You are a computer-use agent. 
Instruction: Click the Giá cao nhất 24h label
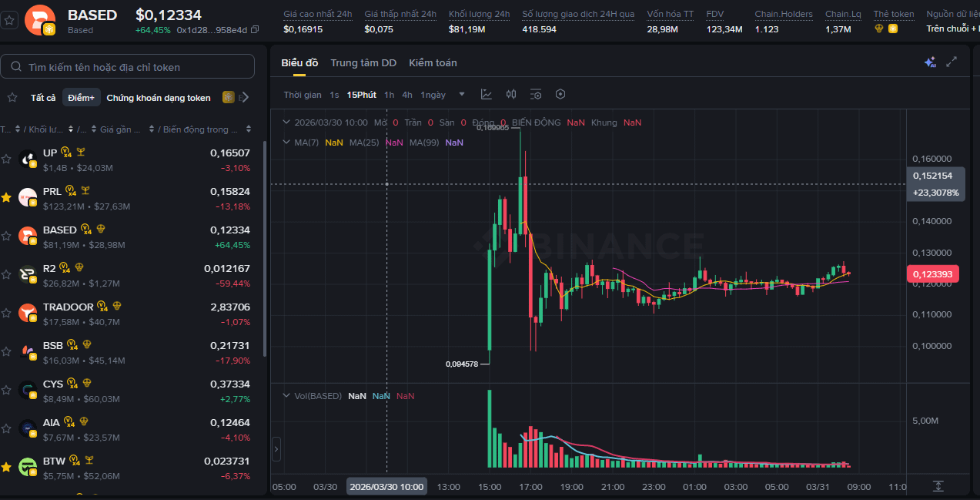click(x=318, y=14)
